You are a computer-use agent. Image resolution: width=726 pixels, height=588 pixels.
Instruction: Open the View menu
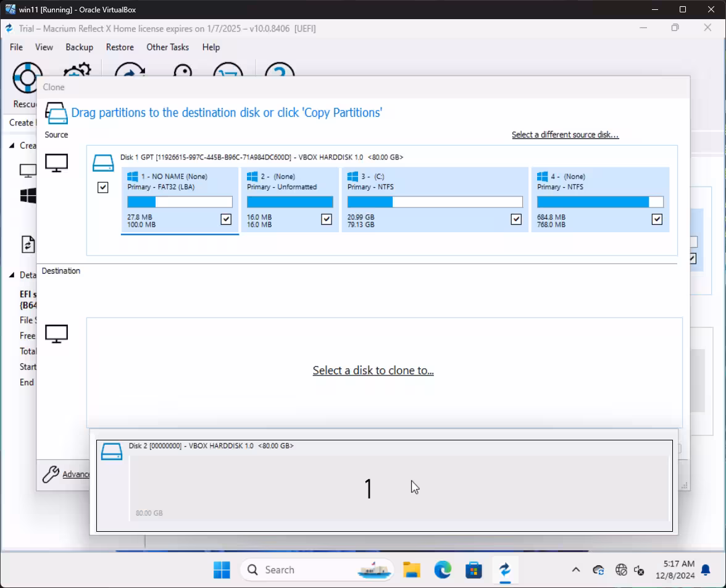tap(44, 48)
